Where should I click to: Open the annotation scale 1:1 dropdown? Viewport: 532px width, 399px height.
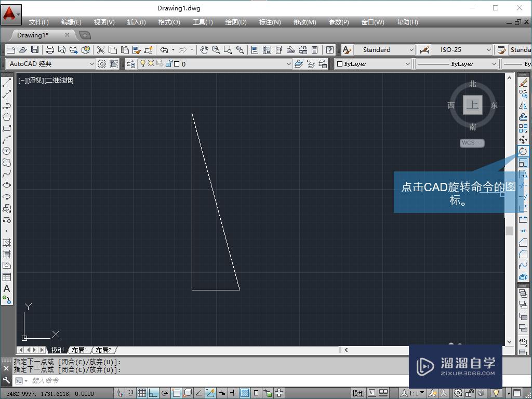pos(413,393)
